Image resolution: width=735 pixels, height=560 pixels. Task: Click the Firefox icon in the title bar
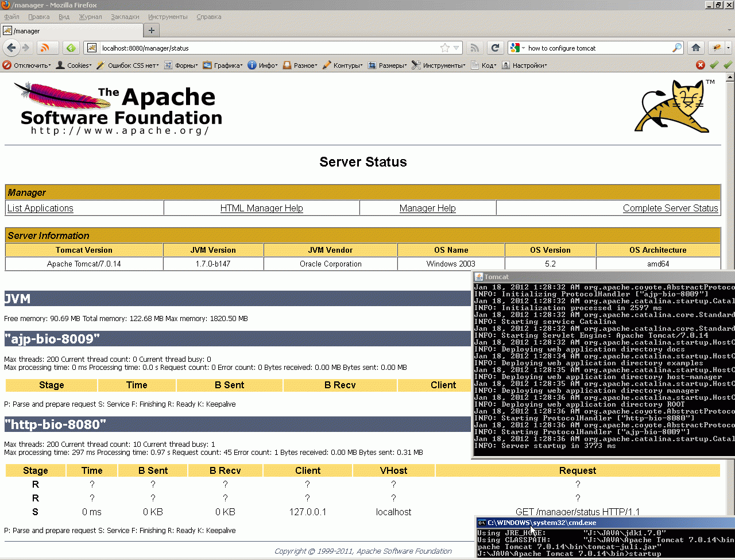[x=6, y=5]
